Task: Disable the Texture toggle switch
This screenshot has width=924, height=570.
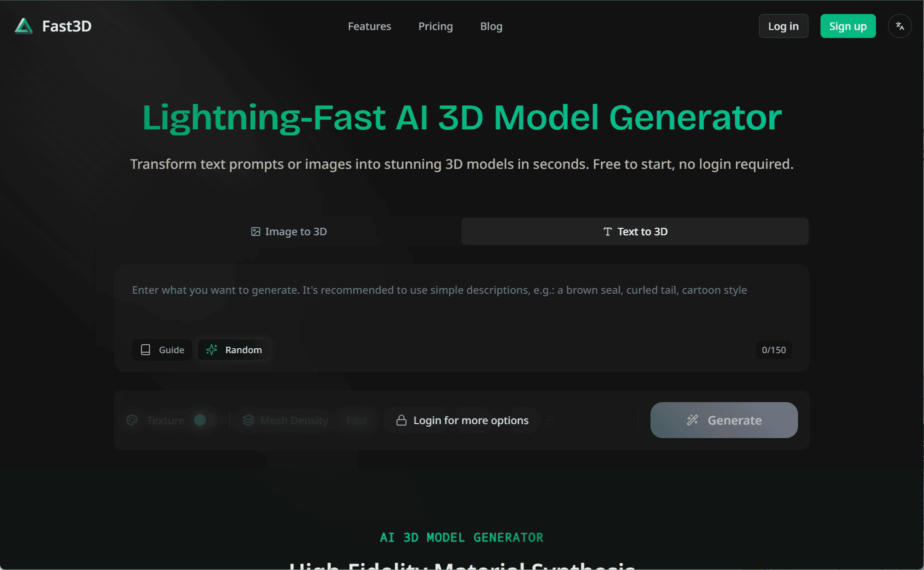Action: (202, 420)
